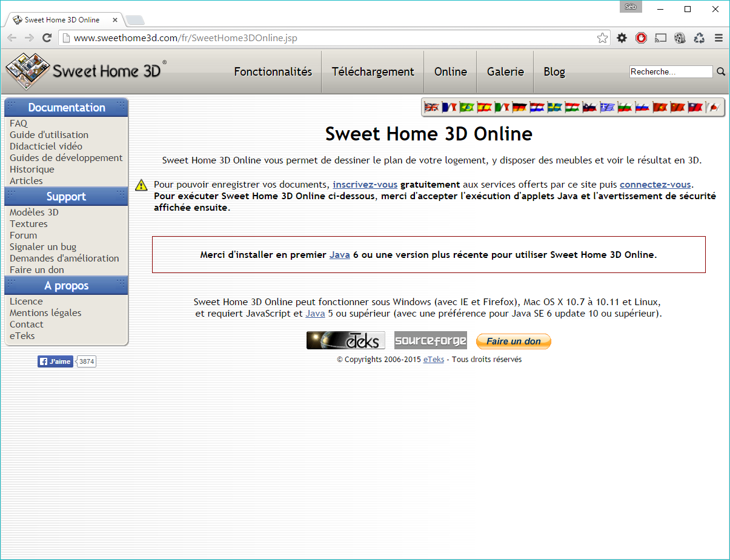Pick the Spanish flag language

484,107
